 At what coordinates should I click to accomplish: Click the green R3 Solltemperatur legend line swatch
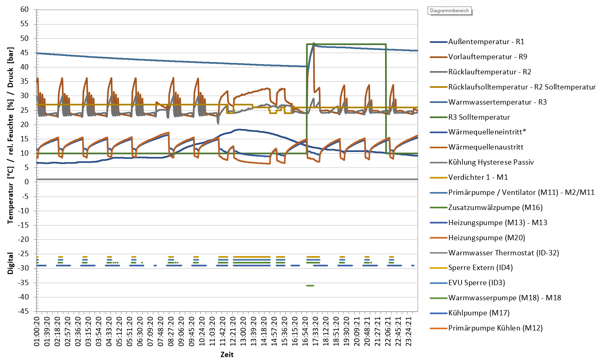coord(438,117)
